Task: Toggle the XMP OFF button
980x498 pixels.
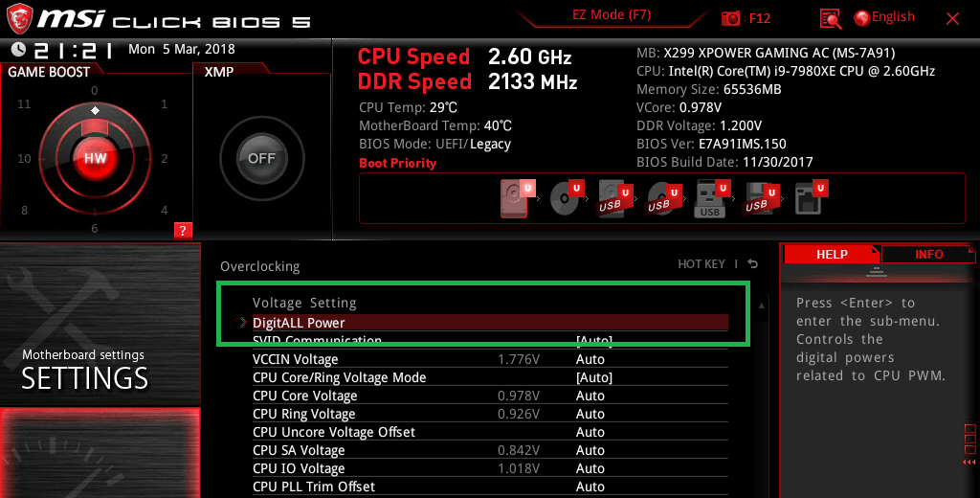Action: 261,158
